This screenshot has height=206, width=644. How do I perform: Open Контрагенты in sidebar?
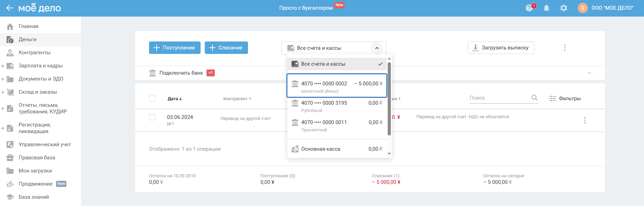coord(35,53)
